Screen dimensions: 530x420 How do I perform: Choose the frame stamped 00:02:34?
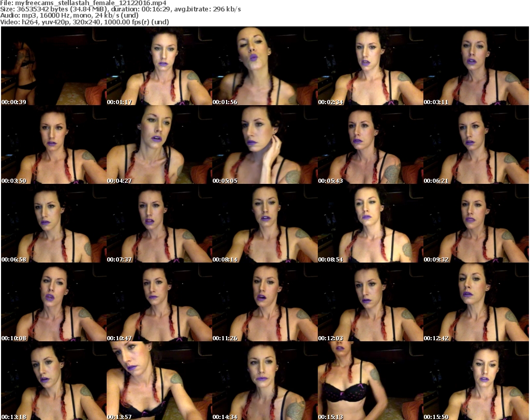(370, 66)
